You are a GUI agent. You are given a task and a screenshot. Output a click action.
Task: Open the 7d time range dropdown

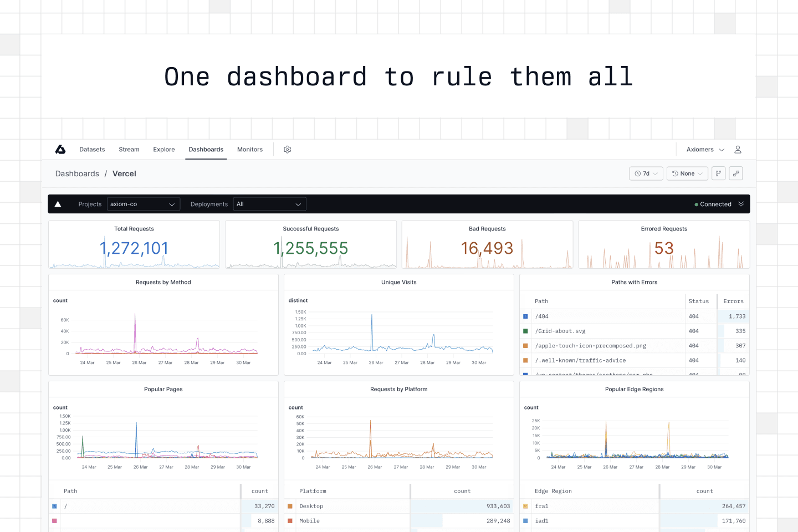(x=646, y=173)
